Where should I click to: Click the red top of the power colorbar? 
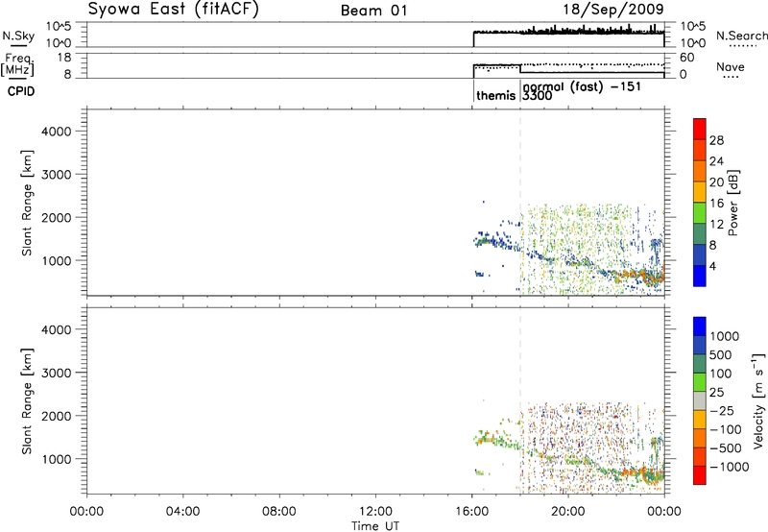(x=700, y=129)
